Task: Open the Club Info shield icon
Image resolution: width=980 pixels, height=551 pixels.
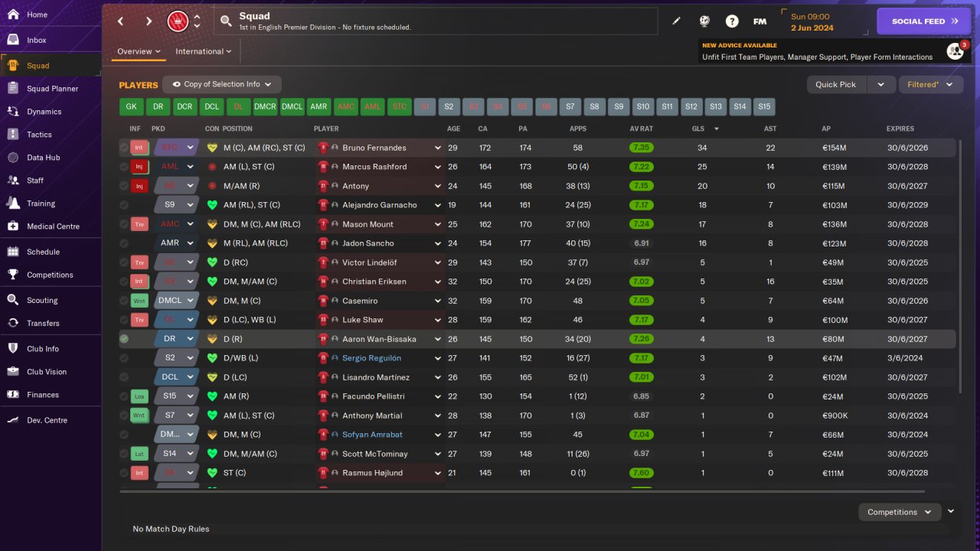Action: tap(13, 349)
